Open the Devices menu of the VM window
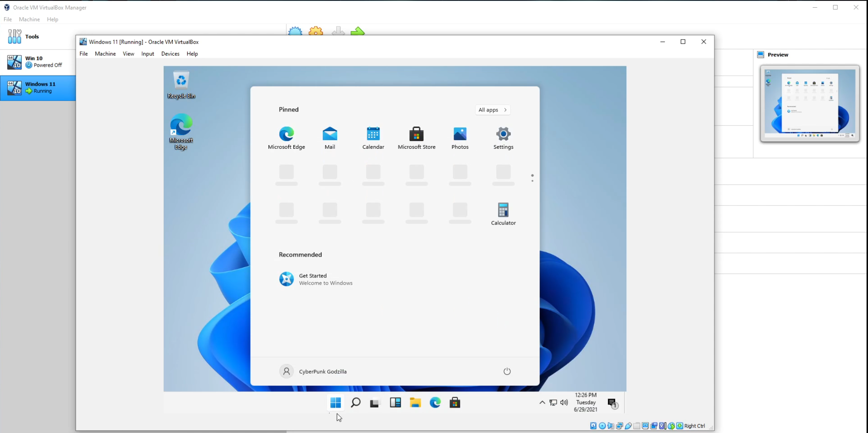 pyautogui.click(x=170, y=54)
